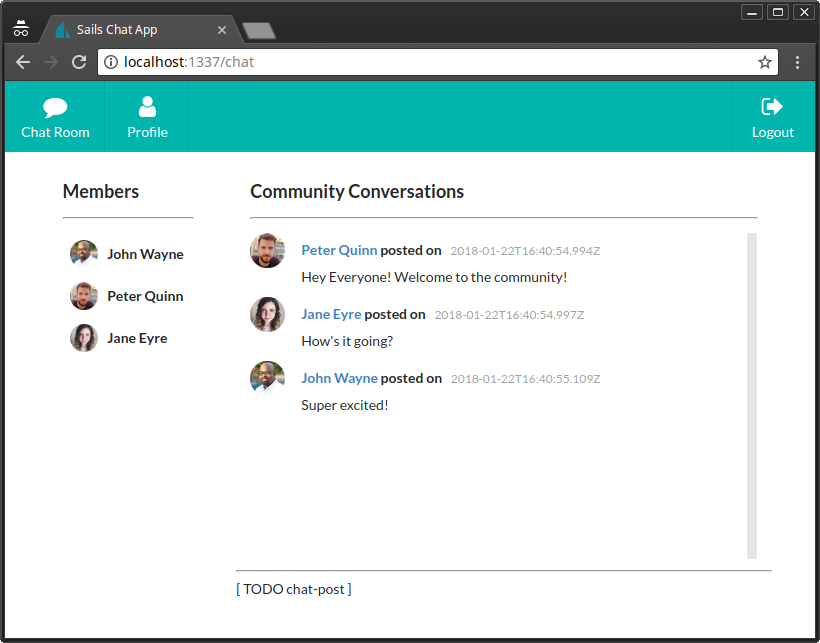Click the Jane Eyre link in conversation
This screenshot has width=820, height=643.
(331, 314)
